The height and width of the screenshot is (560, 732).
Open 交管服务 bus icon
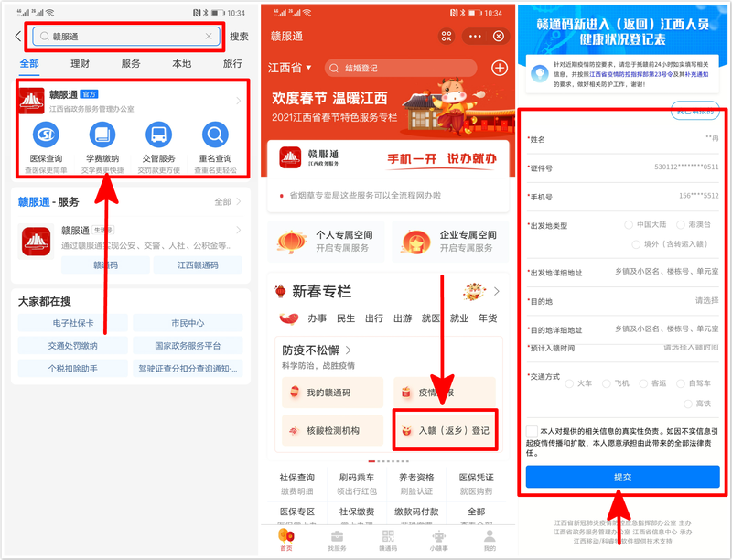(x=158, y=135)
